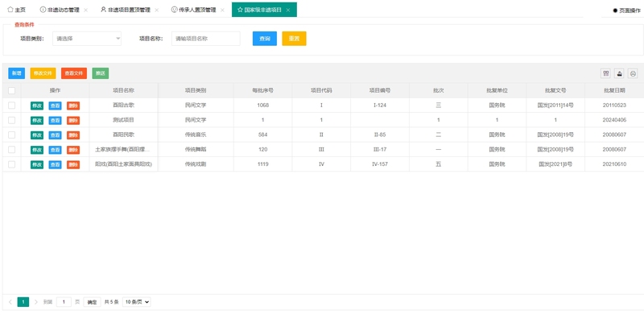Click the 批复日期 column header
Screen dimensions: 644x319
tap(614, 90)
